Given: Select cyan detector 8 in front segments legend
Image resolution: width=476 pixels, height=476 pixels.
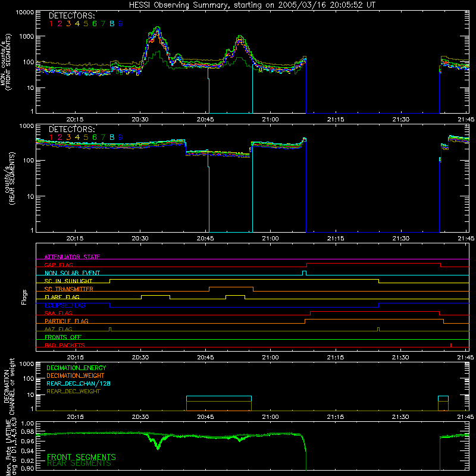Looking at the screenshot, I should click(112, 24).
